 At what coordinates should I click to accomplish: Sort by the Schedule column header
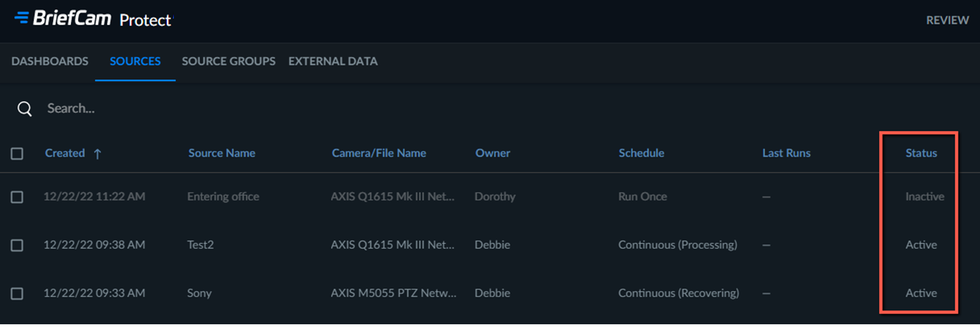point(641,153)
